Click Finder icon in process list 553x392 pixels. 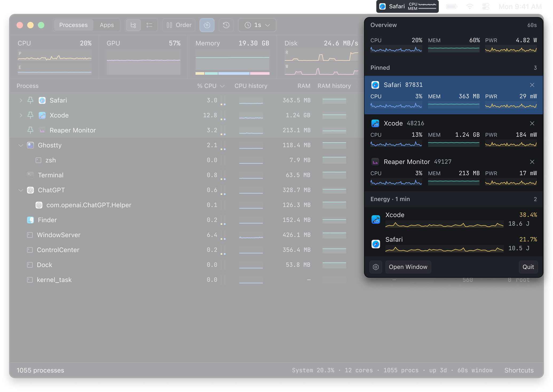click(x=30, y=220)
